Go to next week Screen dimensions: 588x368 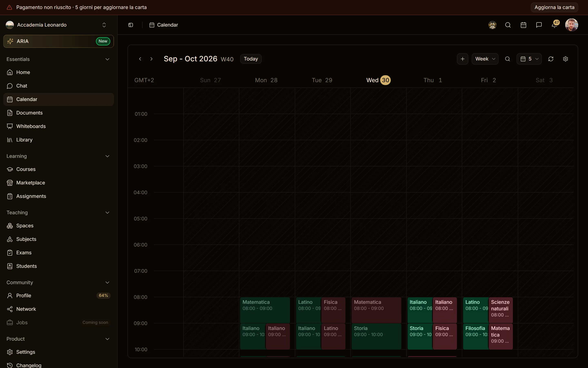tap(151, 59)
